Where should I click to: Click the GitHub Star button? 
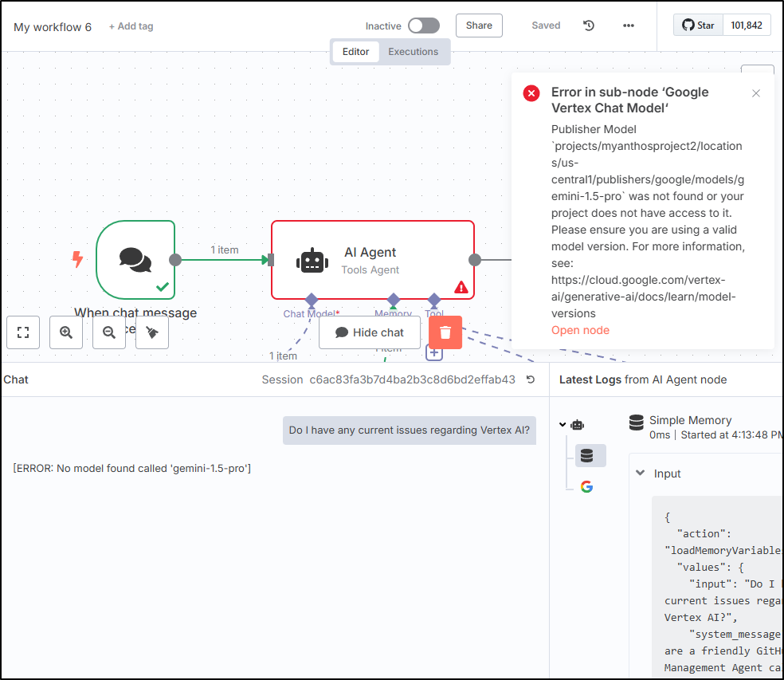699,26
